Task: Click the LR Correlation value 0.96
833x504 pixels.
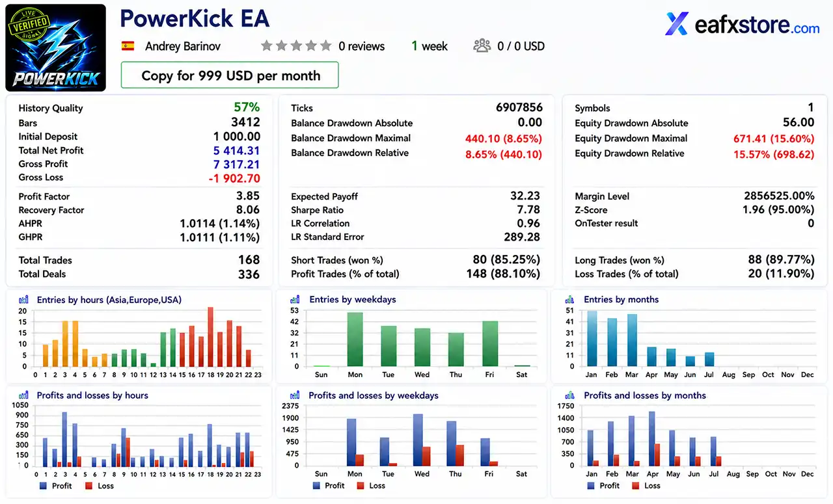Action: click(528, 223)
